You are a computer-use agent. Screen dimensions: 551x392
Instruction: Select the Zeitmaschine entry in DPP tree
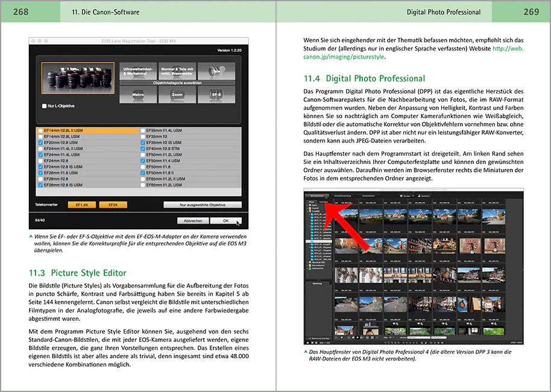tap(317, 268)
